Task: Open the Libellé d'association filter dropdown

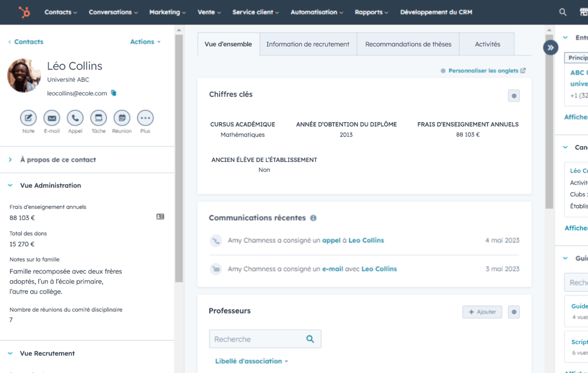Action: [x=251, y=361]
